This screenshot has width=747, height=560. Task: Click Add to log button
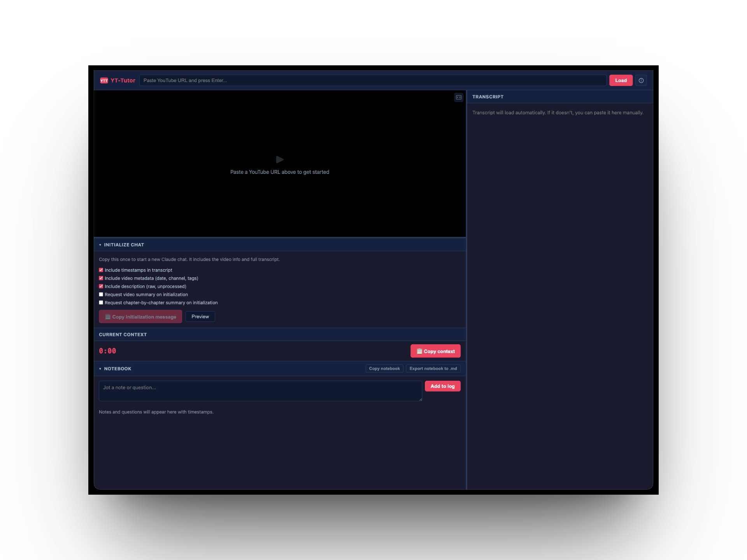[x=442, y=386]
